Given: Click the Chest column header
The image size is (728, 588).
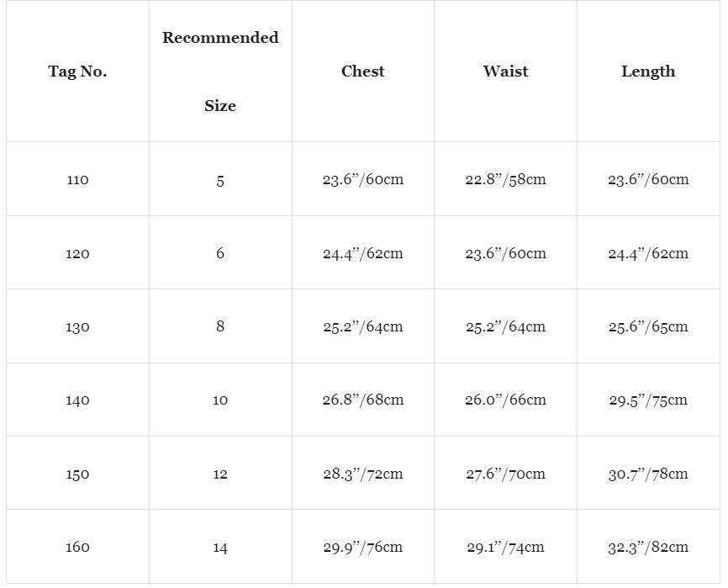Looking at the screenshot, I should tap(362, 72).
